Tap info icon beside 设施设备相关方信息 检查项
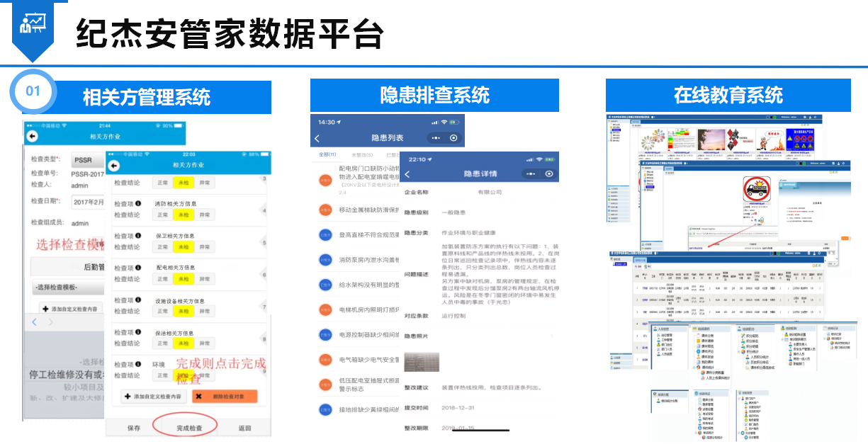868x444 pixels. (x=138, y=300)
